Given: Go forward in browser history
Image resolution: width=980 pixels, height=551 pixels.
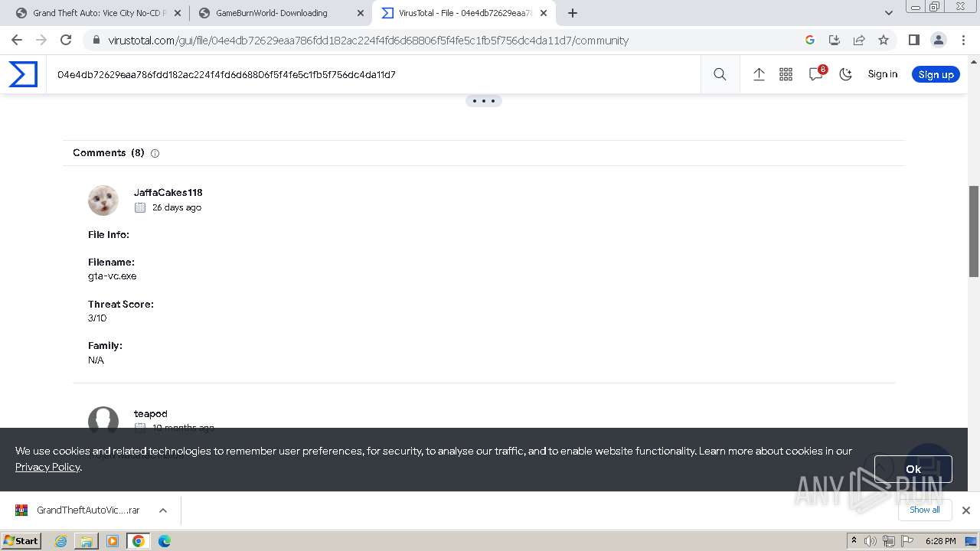Looking at the screenshot, I should (41, 40).
